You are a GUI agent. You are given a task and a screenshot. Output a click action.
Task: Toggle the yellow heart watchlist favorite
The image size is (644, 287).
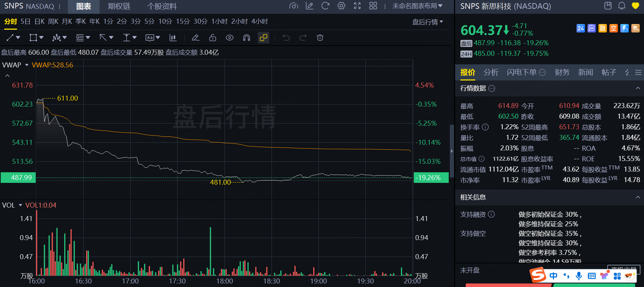[x=636, y=6]
